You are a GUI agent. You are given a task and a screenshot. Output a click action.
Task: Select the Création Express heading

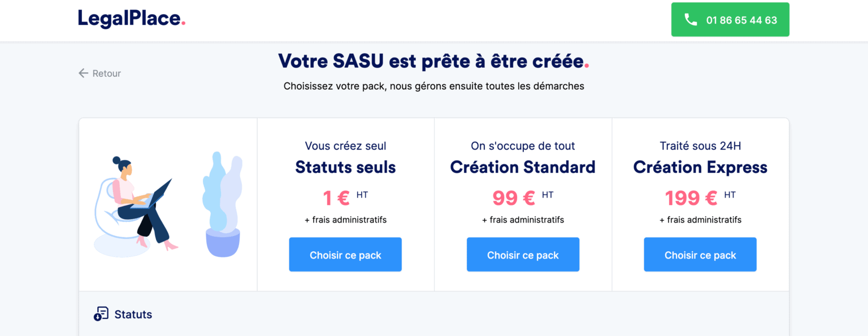click(x=700, y=167)
